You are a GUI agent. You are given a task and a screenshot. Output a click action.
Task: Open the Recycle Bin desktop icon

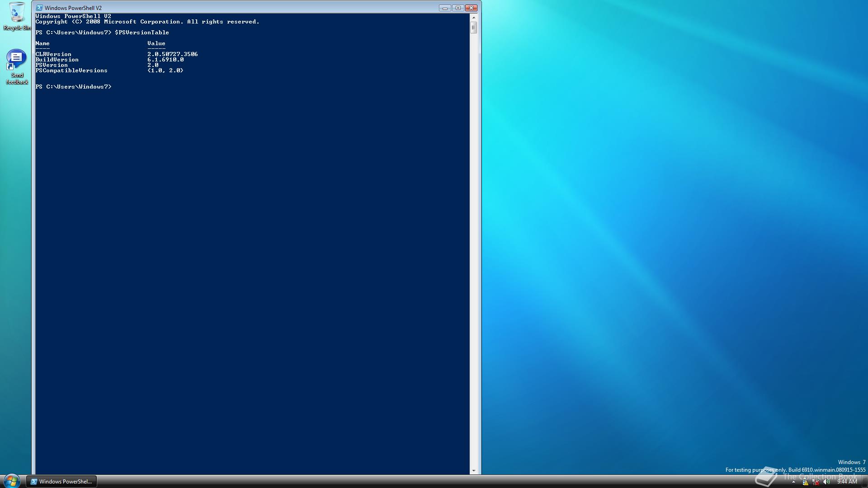(x=17, y=16)
